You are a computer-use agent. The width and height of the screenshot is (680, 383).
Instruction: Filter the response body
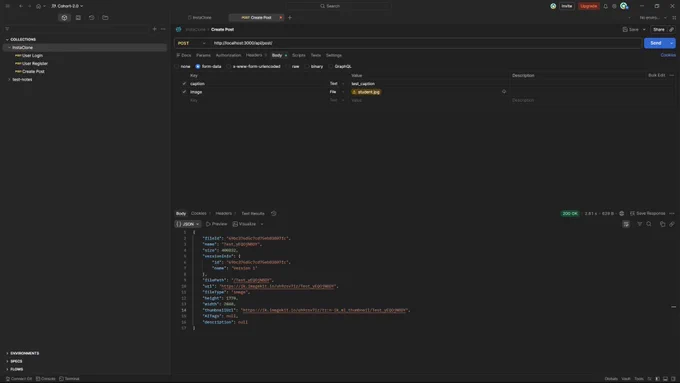(639, 224)
